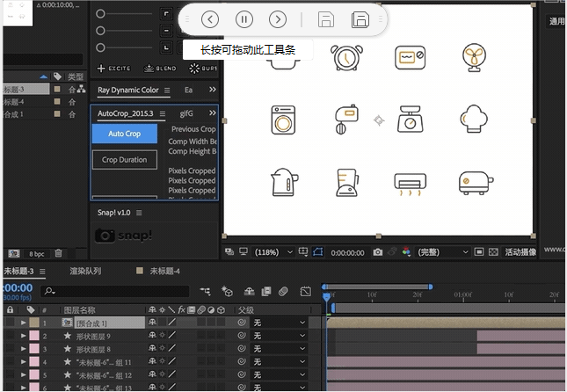This screenshot has width=567, height=392.
Task: Click the rightmost save icon in toolbar
Action: 360,18
